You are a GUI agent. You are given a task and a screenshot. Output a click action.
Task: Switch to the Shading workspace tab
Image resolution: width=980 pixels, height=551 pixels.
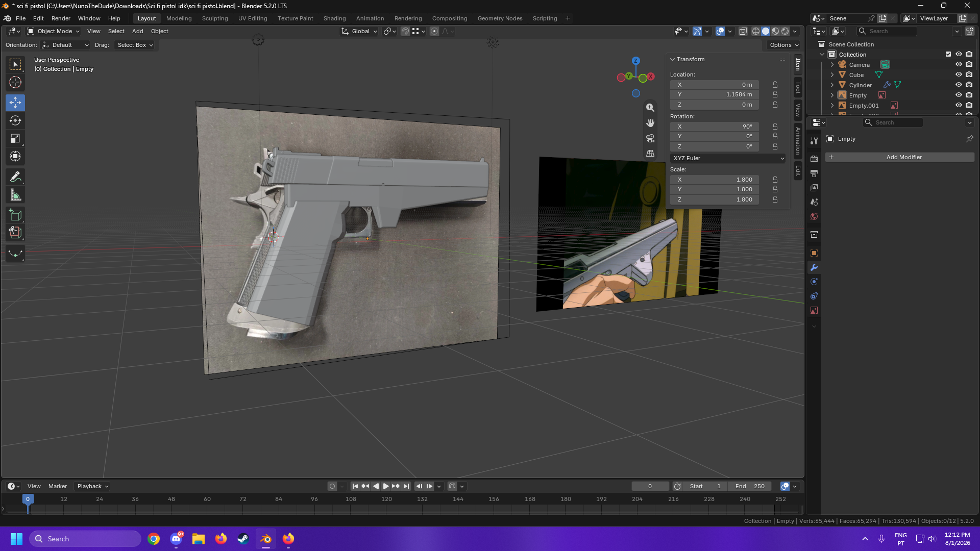[x=334, y=18]
